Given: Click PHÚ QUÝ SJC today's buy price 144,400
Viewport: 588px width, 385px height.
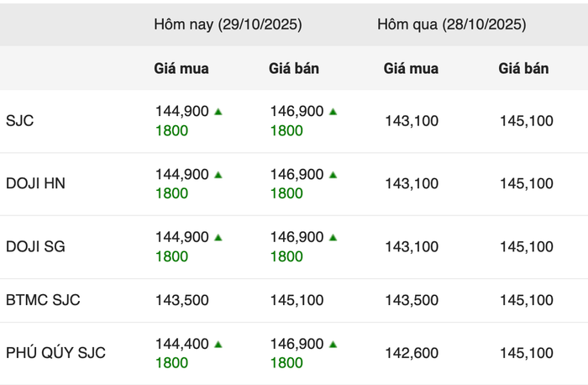Looking at the screenshot, I should tap(181, 344).
